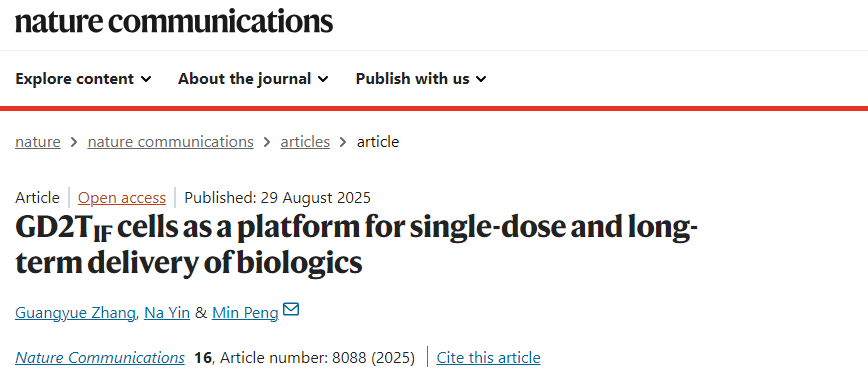Open the About the journal dropdown
868x385 pixels.
(253, 79)
